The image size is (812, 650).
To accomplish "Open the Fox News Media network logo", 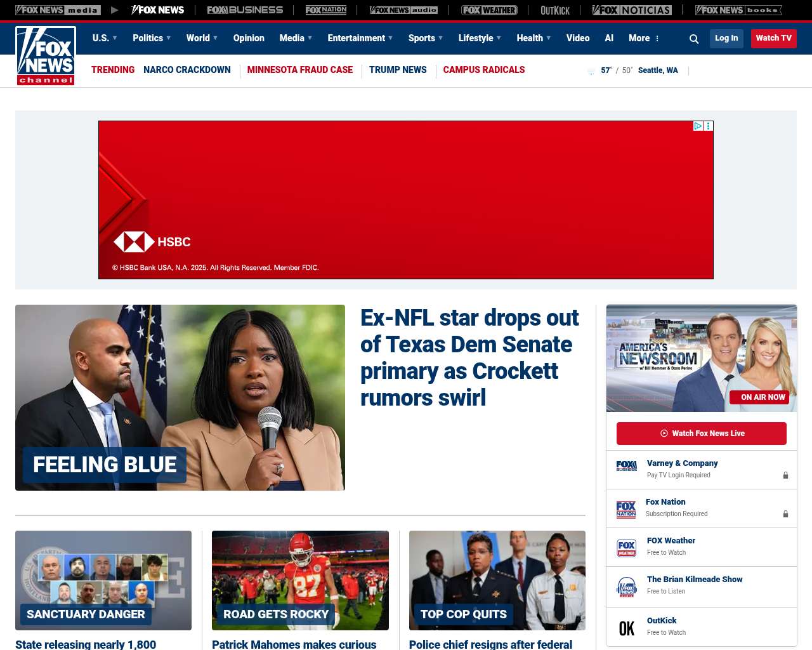I will [x=58, y=10].
